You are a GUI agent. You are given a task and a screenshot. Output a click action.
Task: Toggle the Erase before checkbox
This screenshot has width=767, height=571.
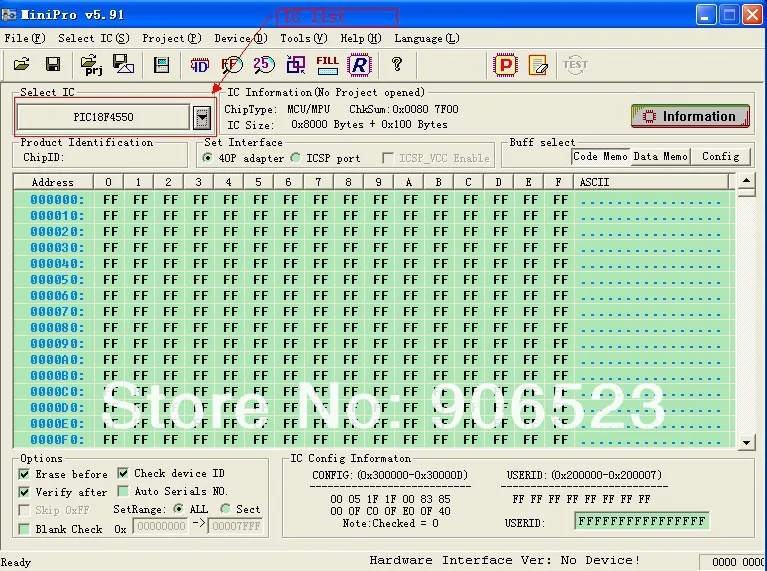tap(24, 474)
